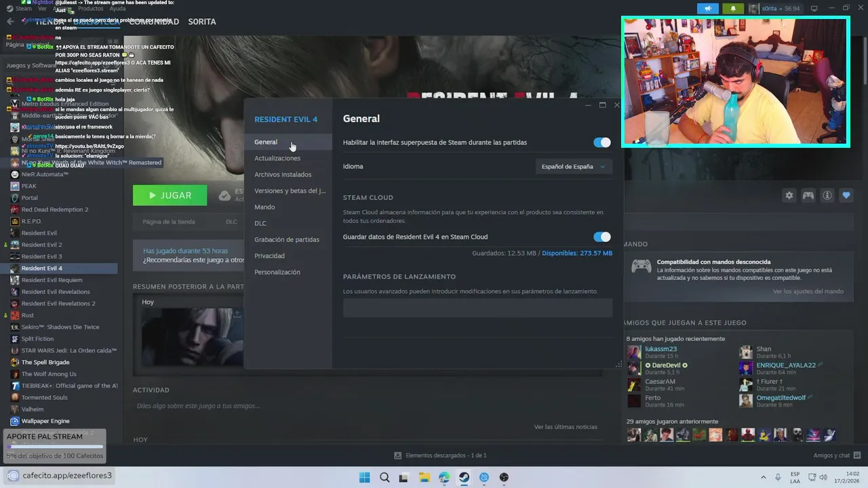Open the Idioma language dropdown

point(574,167)
